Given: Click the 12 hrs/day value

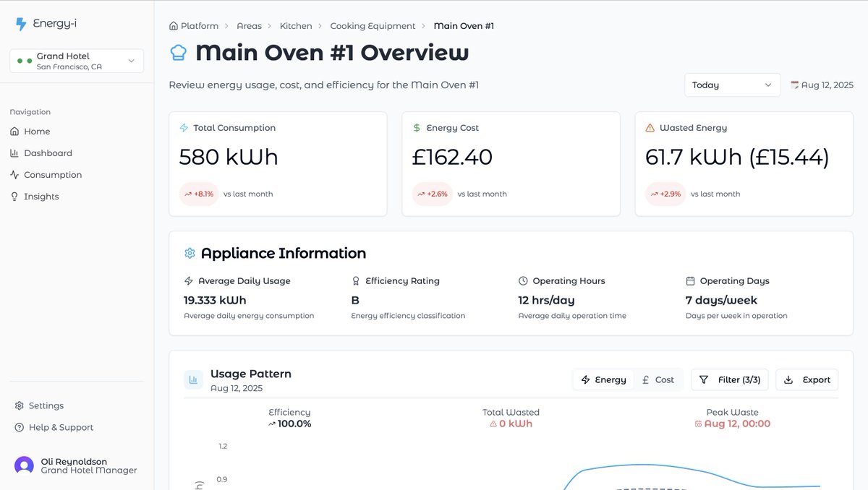Looking at the screenshot, I should pyautogui.click(x=546, y=300).
